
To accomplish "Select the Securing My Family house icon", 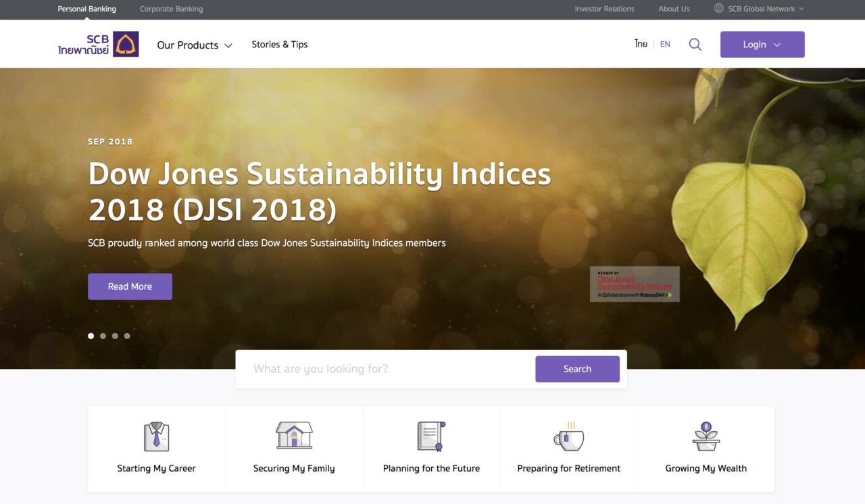I will [294, 436].
